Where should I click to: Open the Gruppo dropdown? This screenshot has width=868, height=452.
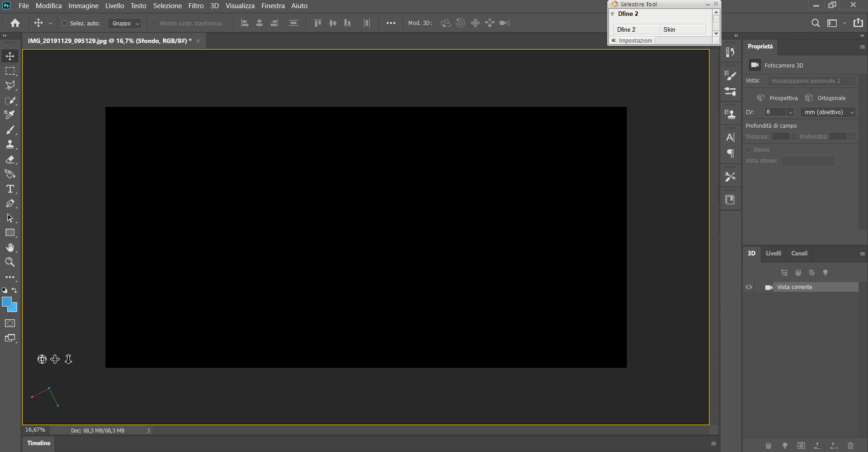[x=124, y=23]
